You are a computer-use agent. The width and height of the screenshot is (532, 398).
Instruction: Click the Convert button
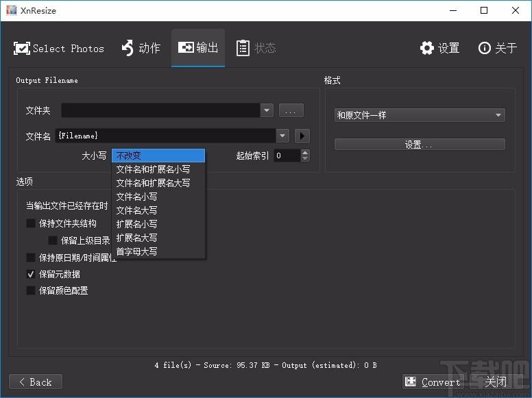(x=434, y=382)
